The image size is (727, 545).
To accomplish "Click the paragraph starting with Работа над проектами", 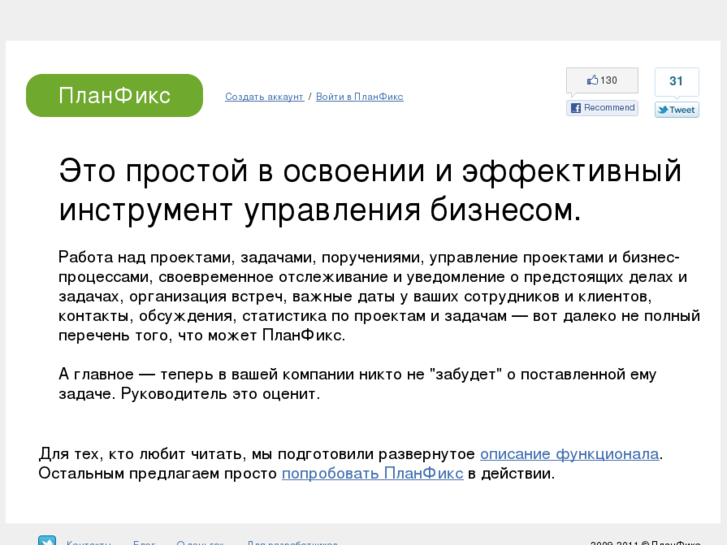I will [379, 296].
